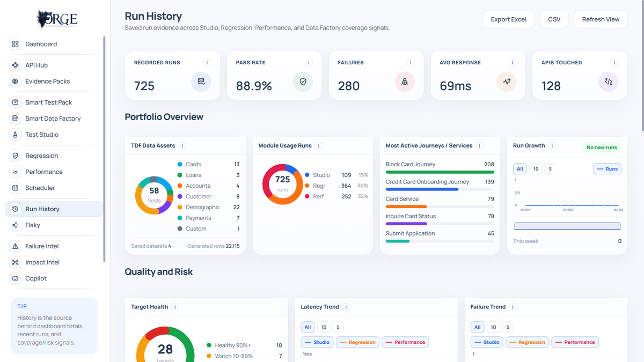644x362 pixels.
Task: Go to the Flaky page label
Action: click(33, 225)
